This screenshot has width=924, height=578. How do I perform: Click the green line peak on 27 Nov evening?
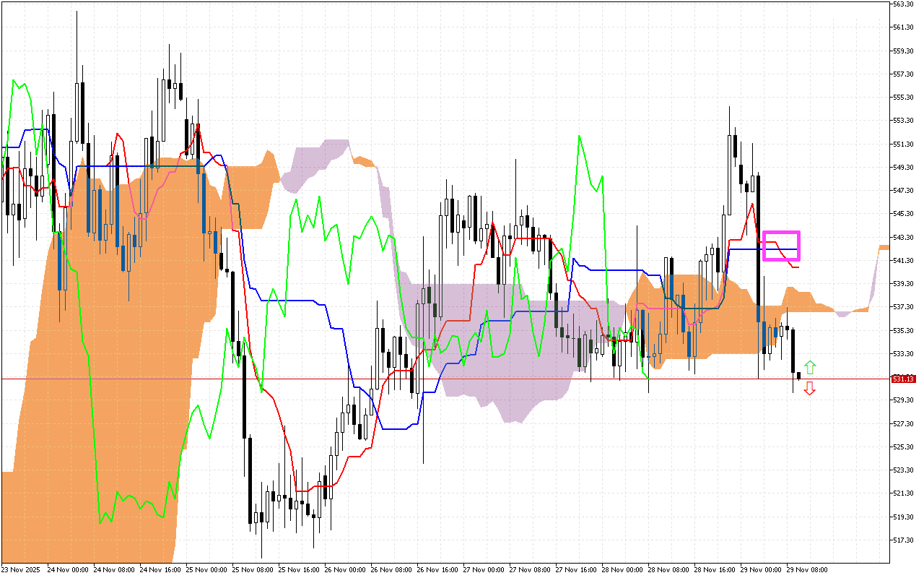click(579, 136)
